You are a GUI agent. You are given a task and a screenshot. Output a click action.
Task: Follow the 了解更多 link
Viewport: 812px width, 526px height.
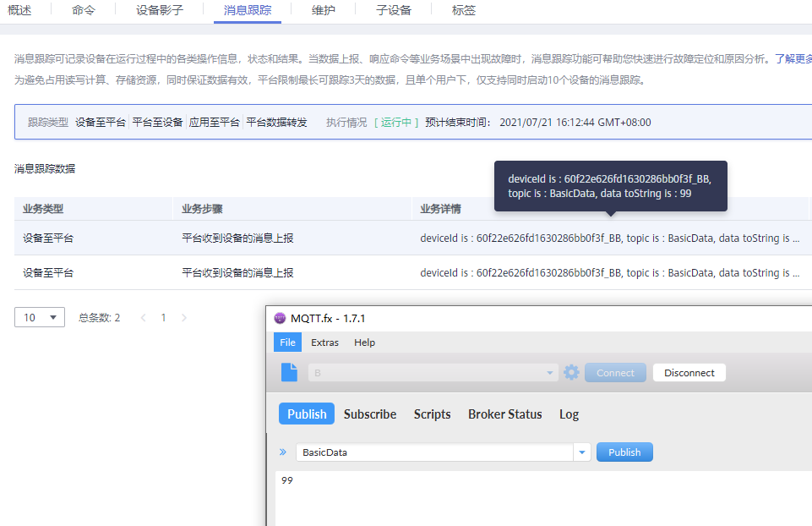tap(793, 59)
